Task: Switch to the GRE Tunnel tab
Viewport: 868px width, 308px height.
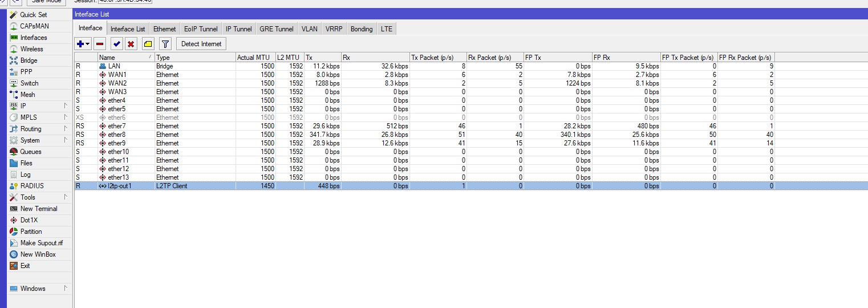Action: (x=277, y=29)
